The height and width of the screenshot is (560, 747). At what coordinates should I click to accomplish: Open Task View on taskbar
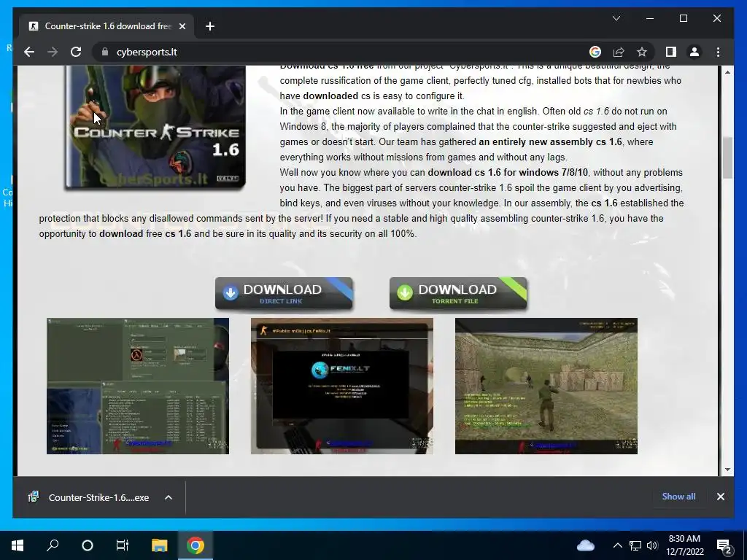(x=123, y=545)
